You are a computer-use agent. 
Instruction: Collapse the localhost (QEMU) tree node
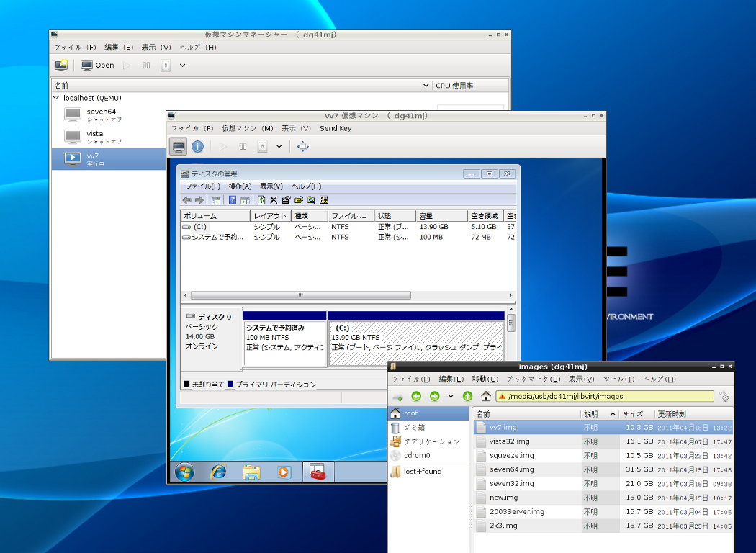56,98
